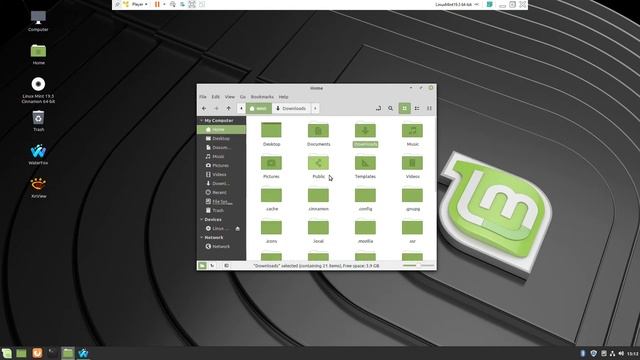Switch to list view
The width and height of the screenshot is (640, 360).
point(417,108)
